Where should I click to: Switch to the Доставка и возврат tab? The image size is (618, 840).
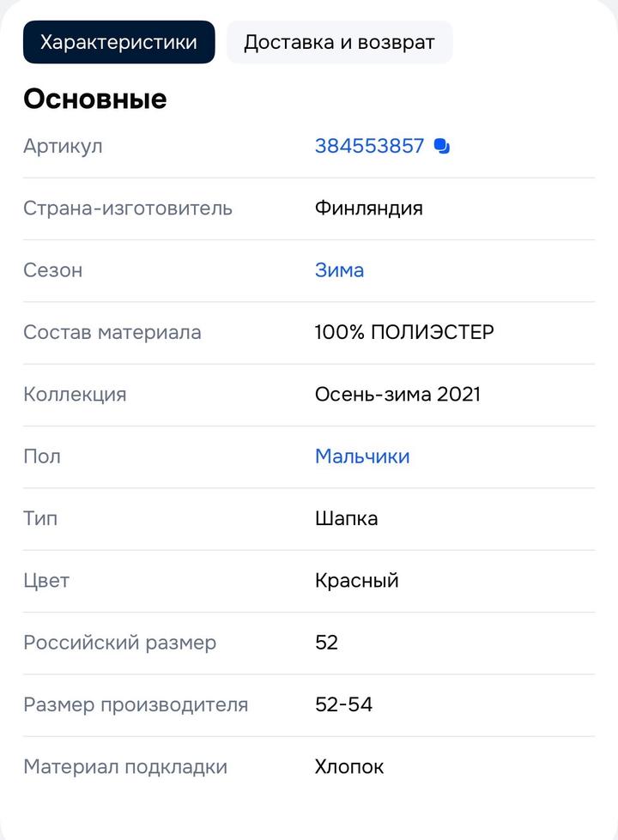tap(339, 41)
